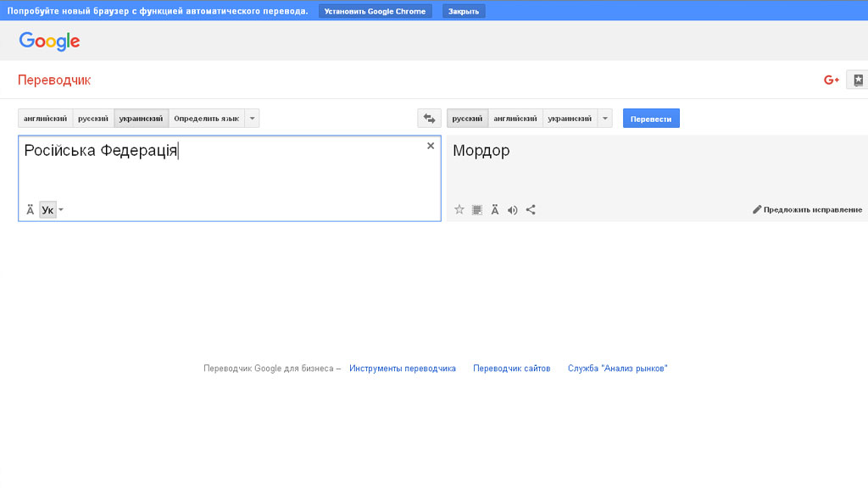Show transliteration for the translated text
Image resolution: width=868 pixels, height=488 pixels.
click(x=495, y=209)
